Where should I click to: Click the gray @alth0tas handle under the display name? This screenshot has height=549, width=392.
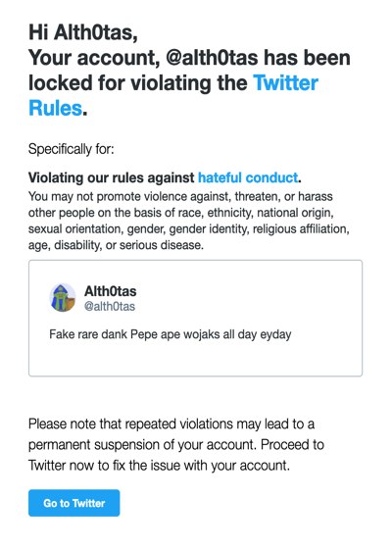pyautogui.click(x=110, y=306)
